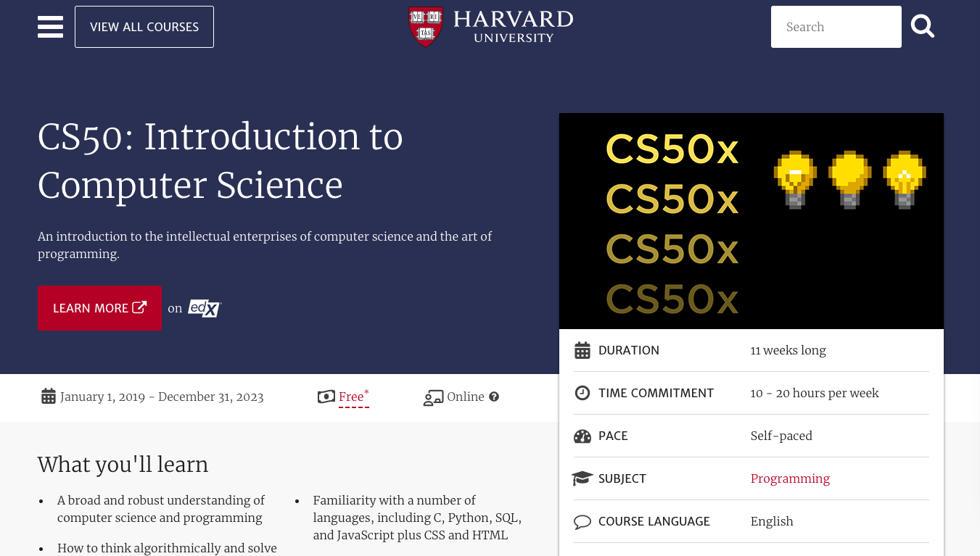This screenshot has width=980, height=556.
Task: Click the View All Courses button
Action: [x=144, y=27]
